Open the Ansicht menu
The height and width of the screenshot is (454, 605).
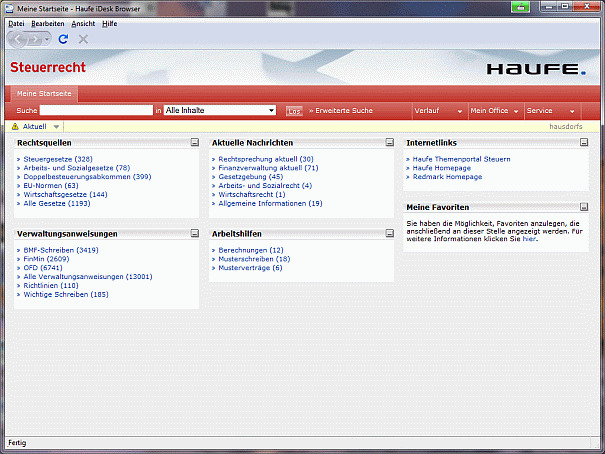coord(83,24)
